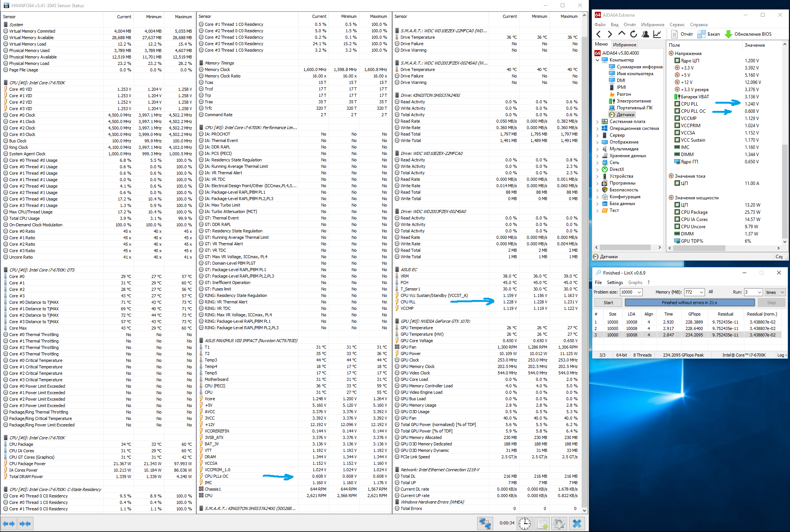Image resolution: width=790 pixels, height=532 pixels.
Task: Open the Сервис menu in AIDA64
Action: [677, 25]
